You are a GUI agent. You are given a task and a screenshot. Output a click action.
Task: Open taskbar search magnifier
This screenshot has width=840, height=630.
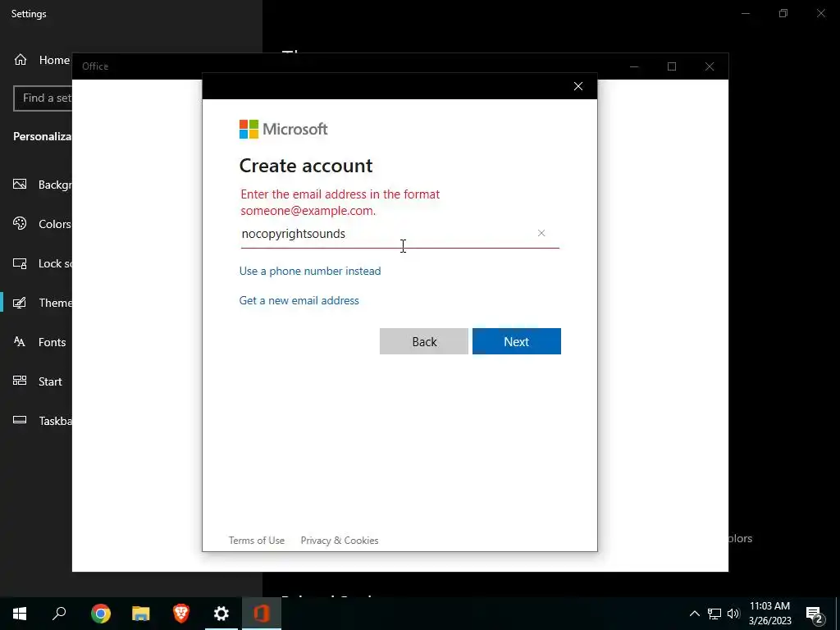coord(59,614)
